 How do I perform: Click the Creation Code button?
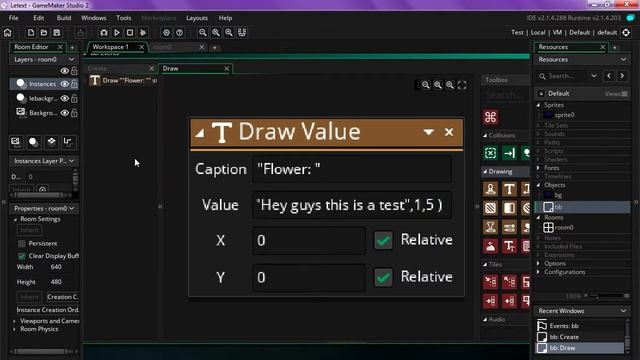point(62,297)
